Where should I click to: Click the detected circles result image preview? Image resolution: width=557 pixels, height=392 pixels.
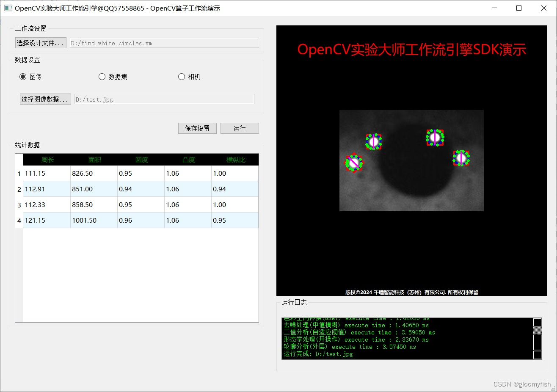(411, 160)
